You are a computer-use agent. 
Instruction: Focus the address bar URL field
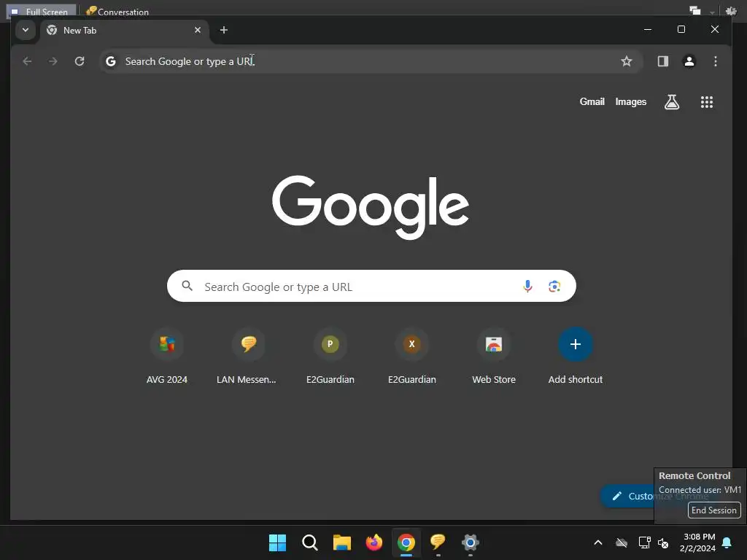click(x=371, y=61)
